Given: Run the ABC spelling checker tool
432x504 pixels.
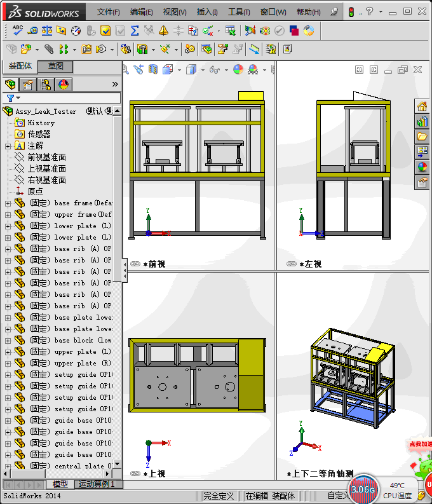Looking at the screenshot, I should (18, 31).
